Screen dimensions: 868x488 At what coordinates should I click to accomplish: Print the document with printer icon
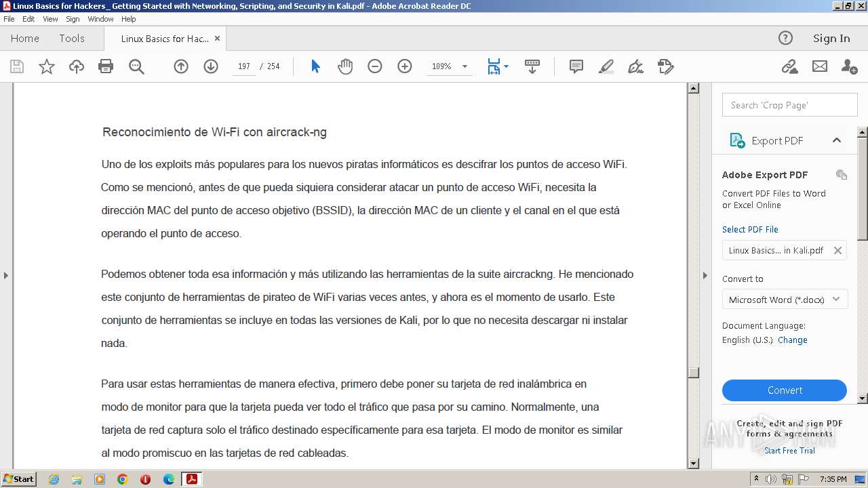(x=106, y=66)
